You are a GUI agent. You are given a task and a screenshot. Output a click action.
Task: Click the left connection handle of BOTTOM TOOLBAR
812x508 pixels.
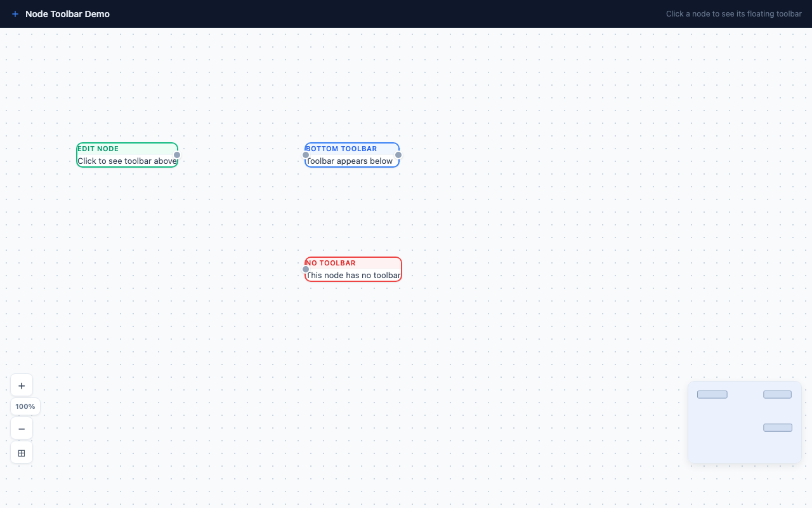tap(305, 155)
